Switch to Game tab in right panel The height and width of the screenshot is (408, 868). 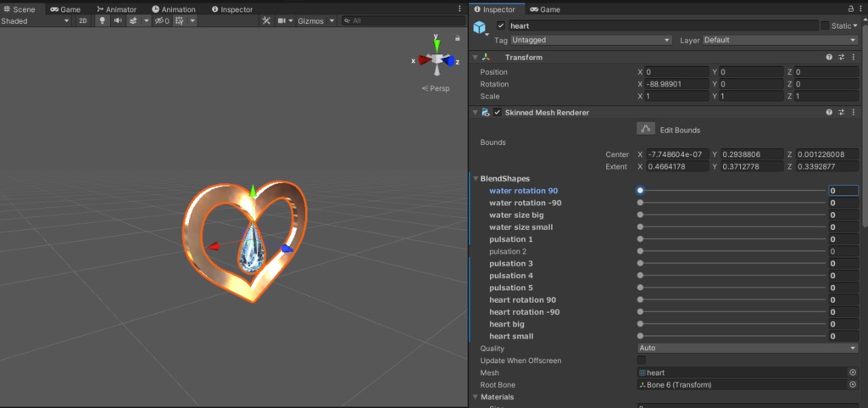click(x=545, y=9)
